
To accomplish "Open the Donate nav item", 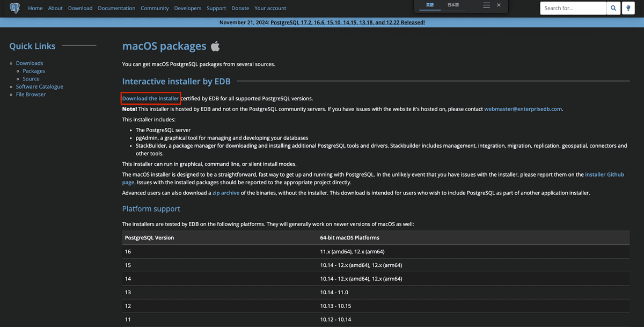I will coord(240,8).
